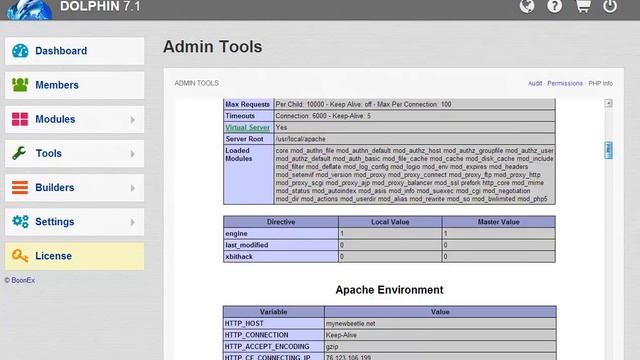Select the Loaded Modules row label

point(248,174)
